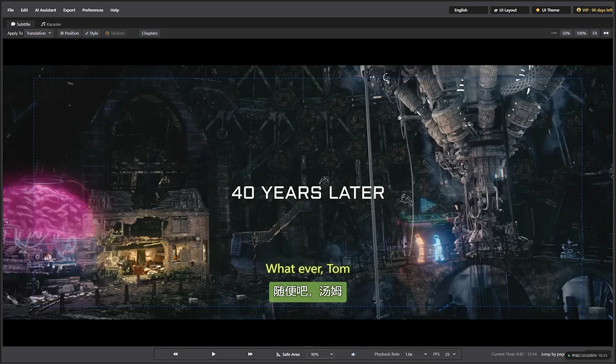This screenshot has height=364, width=616.
Task: Click the '40 YEARS LATER' video title area
Action: click(x=308, y=193)
